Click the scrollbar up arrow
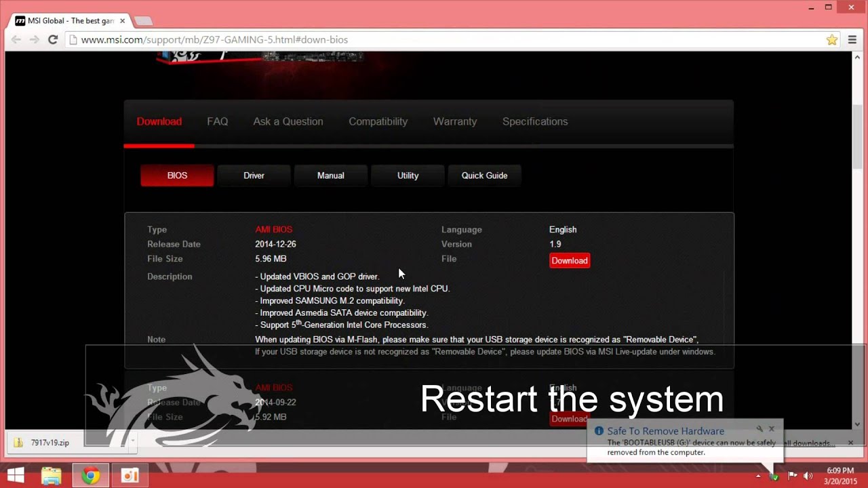The height and width of the screenshot is (488, 868). coord(857,57)
